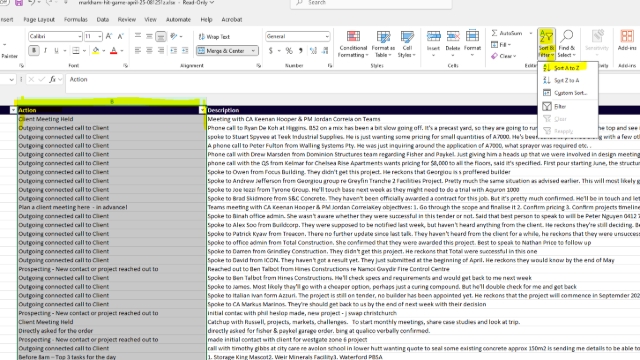Apply the Font Color swatch
The width and height of the screenshot is (640, 360).
pyautogui.click(x=114, y=51)
